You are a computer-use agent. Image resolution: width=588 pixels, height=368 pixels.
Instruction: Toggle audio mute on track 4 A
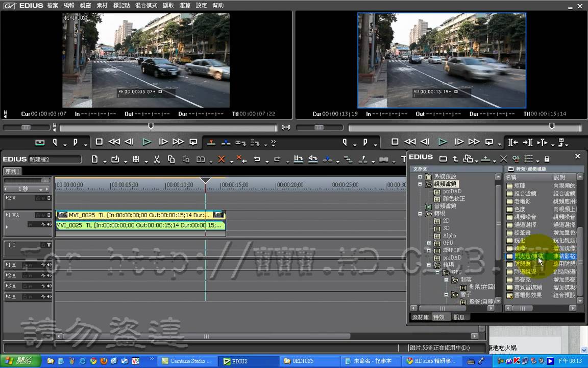pyautogui.click(x=49, y=296)
